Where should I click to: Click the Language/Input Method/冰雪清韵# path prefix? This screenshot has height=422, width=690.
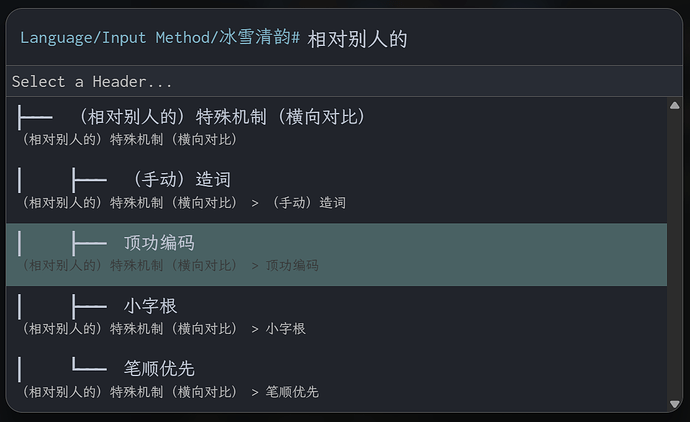tap(160, 38)
